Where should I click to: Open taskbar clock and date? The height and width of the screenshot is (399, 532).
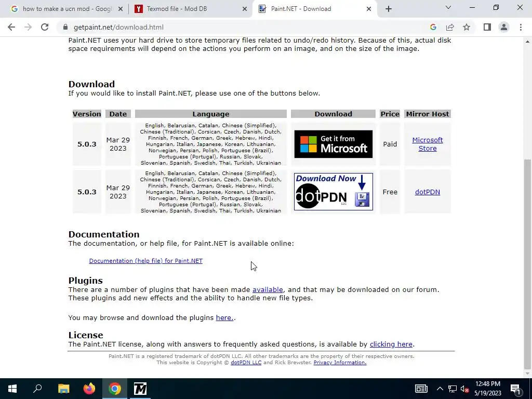coord(487,389)
